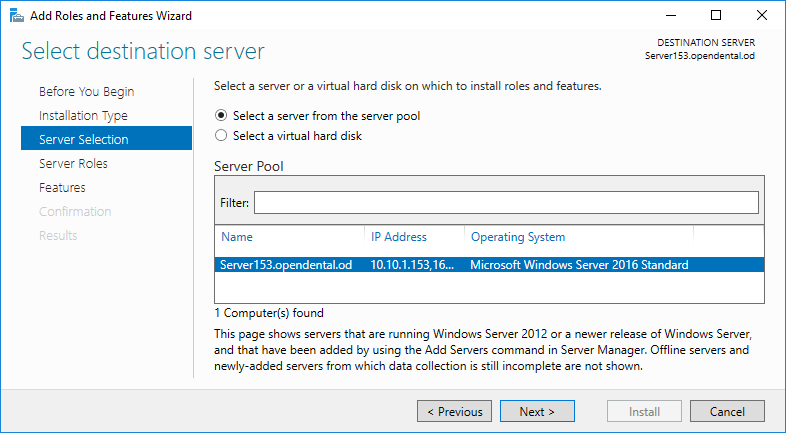
Task: Go back with the < Previous button
Action: click(455, 411)
